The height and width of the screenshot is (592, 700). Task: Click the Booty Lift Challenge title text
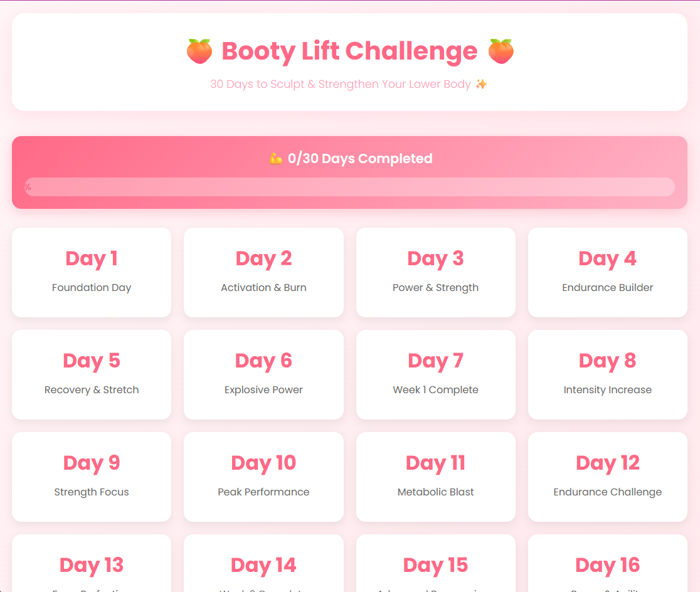pyautogui.click(x=349, y=51)
